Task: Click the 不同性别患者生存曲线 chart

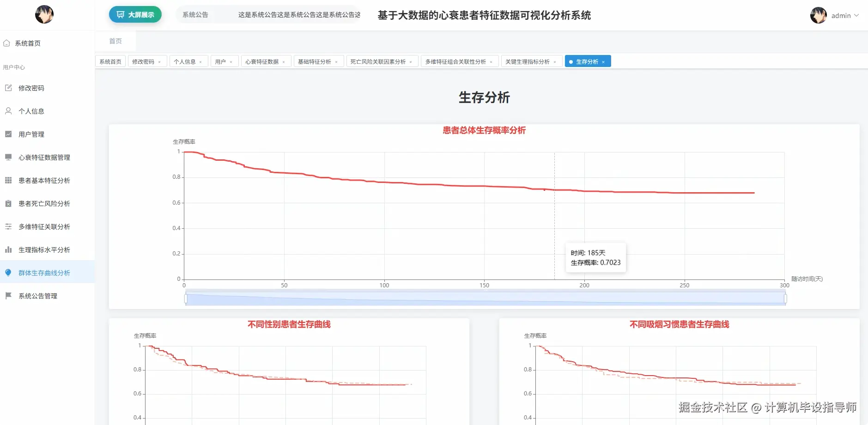Action: (289, 372)
